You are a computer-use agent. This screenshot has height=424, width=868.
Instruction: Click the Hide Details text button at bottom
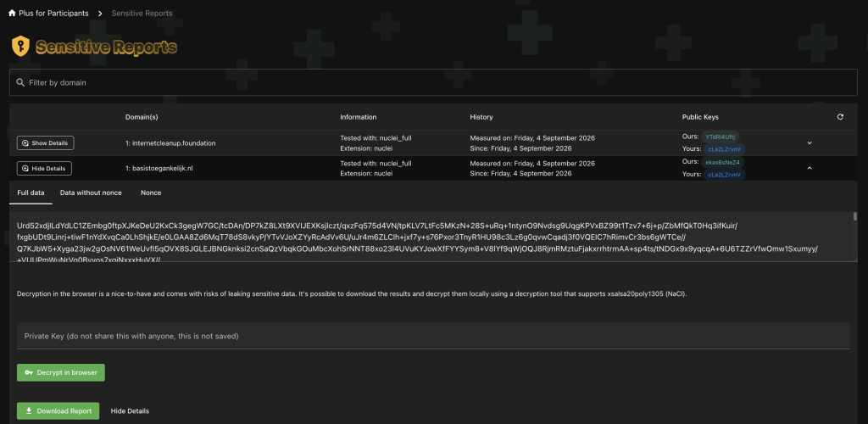click(x=130, y=411)
